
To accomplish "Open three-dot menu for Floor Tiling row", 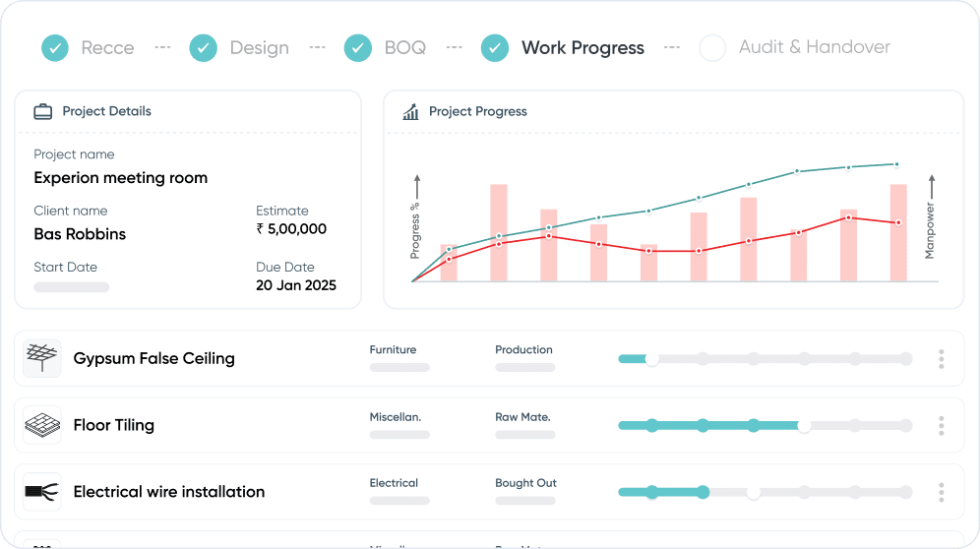I will [941, 426].
